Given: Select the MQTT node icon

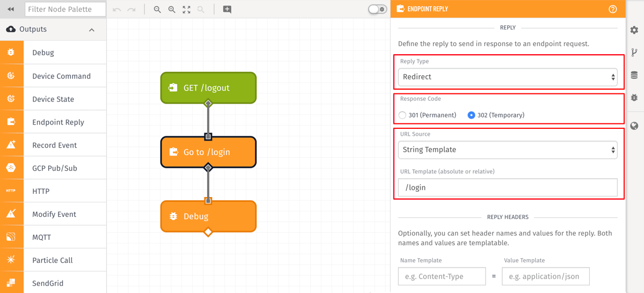Looking at the screenshot, I should tap(11, 237).
